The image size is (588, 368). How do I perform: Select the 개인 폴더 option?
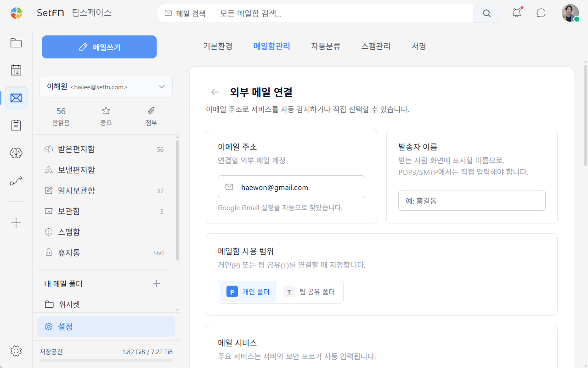coord(248,292)
